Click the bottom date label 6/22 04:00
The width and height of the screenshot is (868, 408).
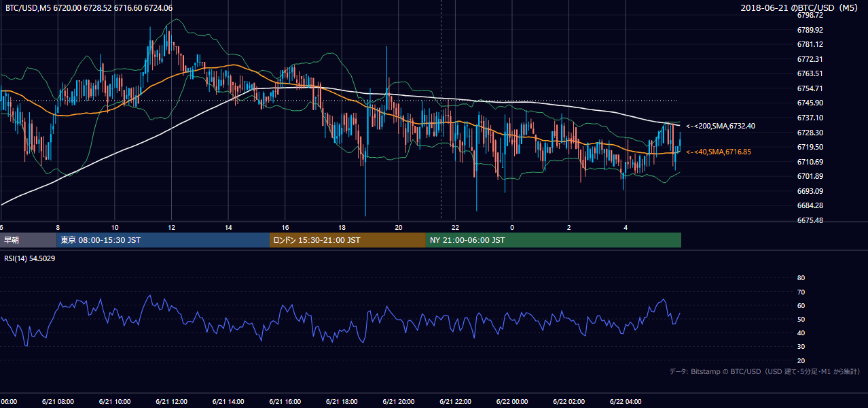pyautogui.click(x=626, y=402)
